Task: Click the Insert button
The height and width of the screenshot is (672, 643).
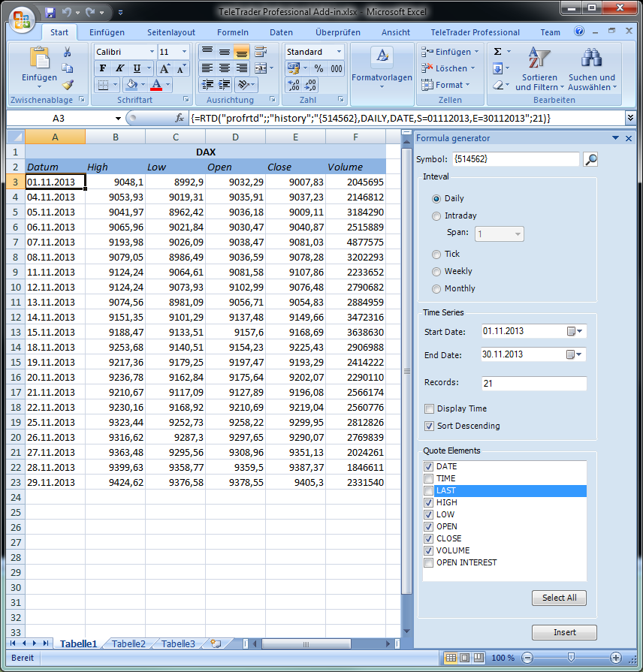Action: [x=564, y=632]
